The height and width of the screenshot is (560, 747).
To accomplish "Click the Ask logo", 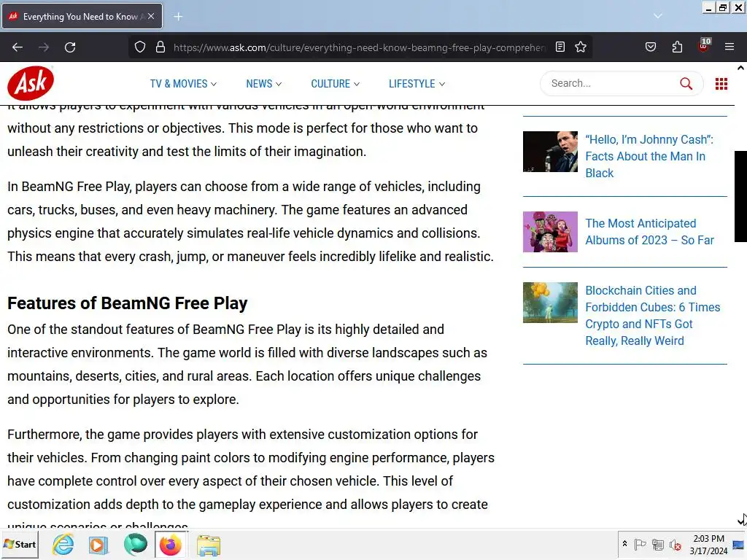I will coord(31,83).
